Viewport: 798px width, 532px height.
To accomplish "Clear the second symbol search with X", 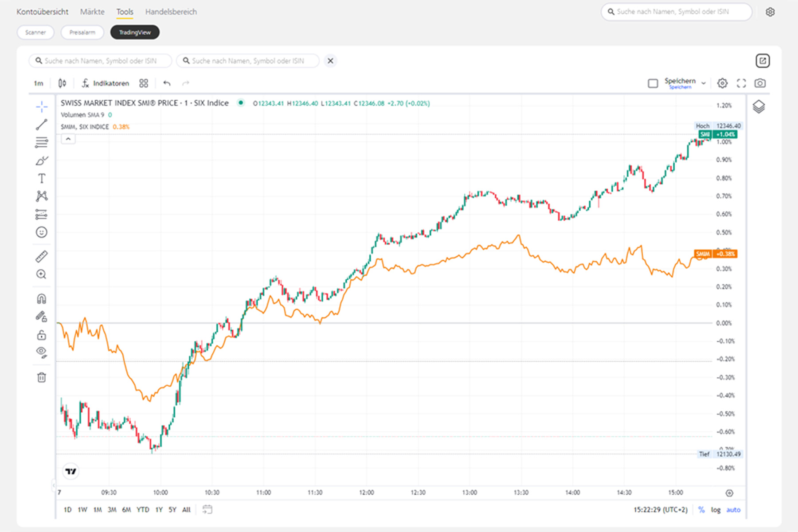I will tap(330, 61).
